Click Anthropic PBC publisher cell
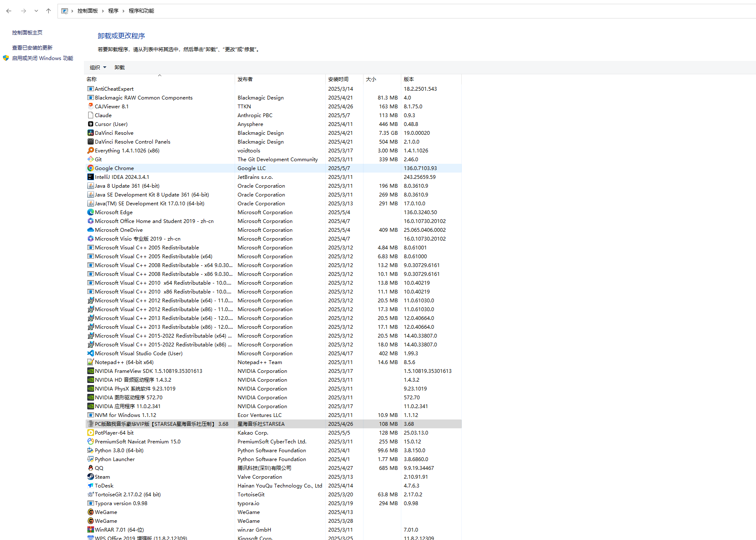Viewport: 756px width, 540px height. [x=255, y=115]
